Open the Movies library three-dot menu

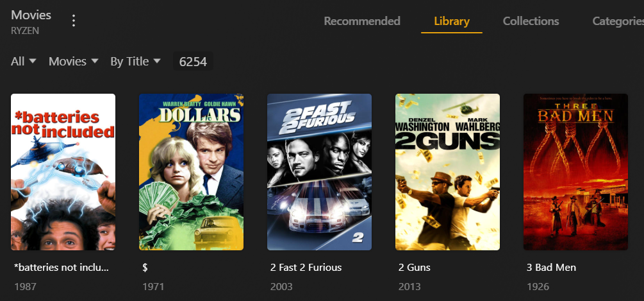[74, 21]
